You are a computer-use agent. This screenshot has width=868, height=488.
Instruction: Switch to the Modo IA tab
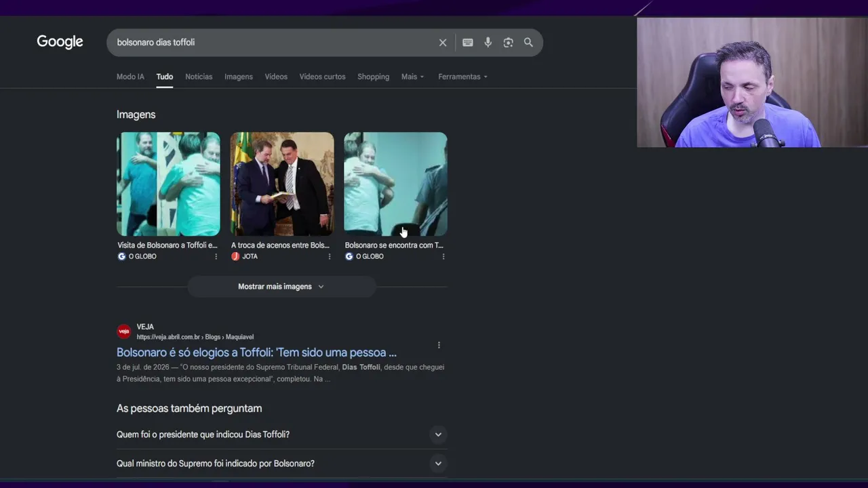point(130,77)
